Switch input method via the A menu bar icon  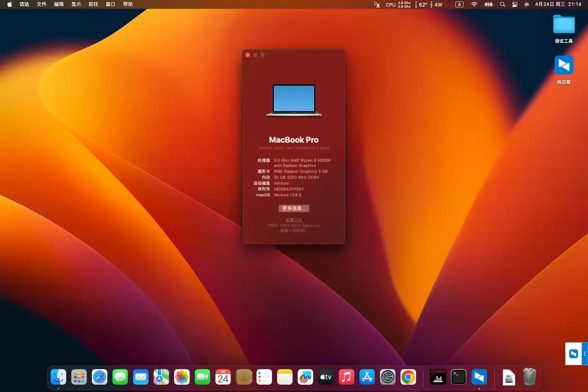coord(459,4)
